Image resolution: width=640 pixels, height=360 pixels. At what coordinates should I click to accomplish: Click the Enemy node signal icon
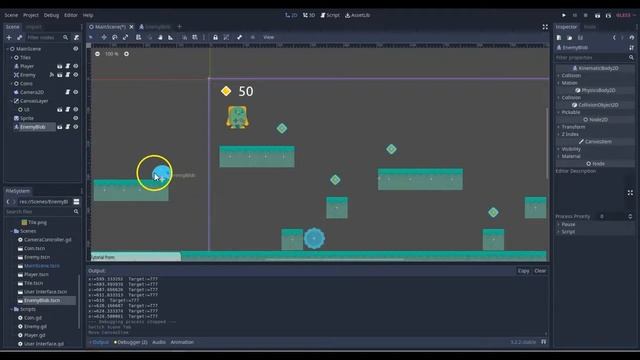[52, 75]
